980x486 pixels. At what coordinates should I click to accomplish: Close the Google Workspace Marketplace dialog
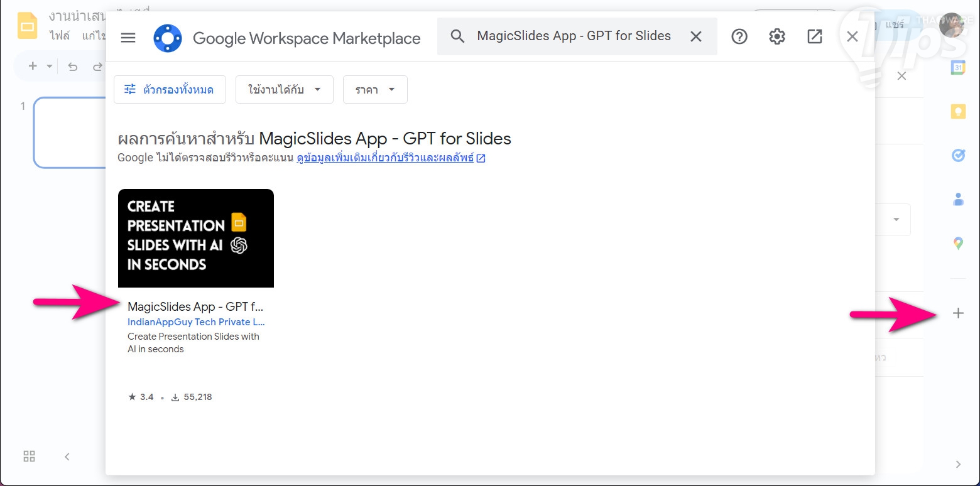pyautogui.click(x=852, y=36)
